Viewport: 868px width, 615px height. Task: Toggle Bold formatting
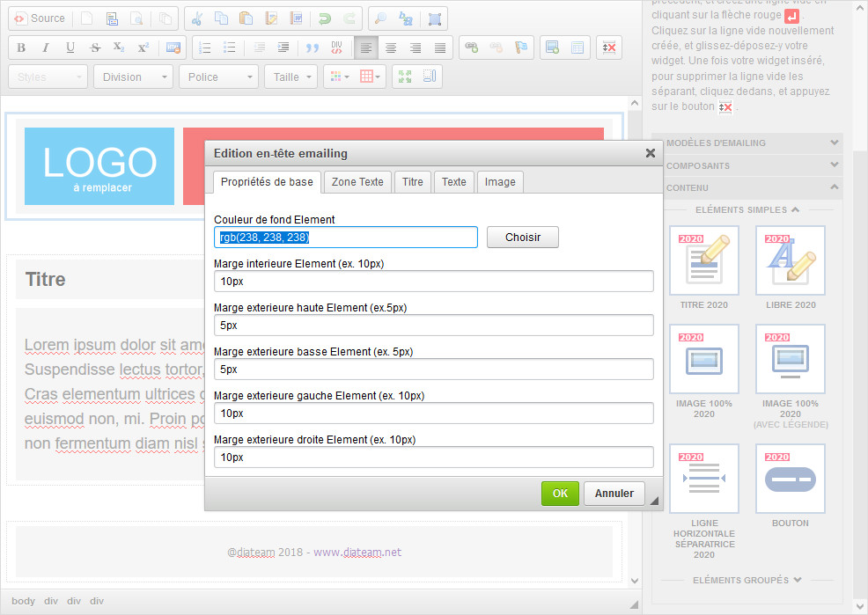(x=21, y=48)
